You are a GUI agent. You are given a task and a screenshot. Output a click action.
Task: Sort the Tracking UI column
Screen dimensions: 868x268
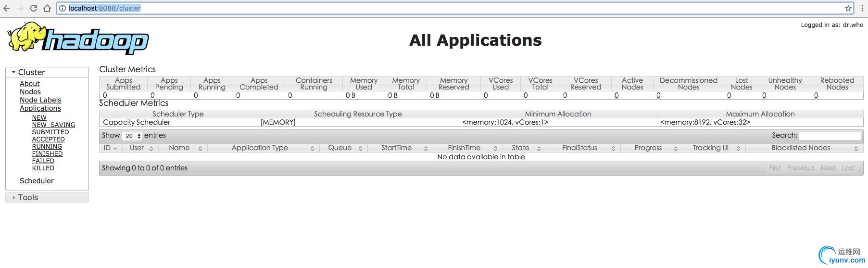[x=718, y=148]
